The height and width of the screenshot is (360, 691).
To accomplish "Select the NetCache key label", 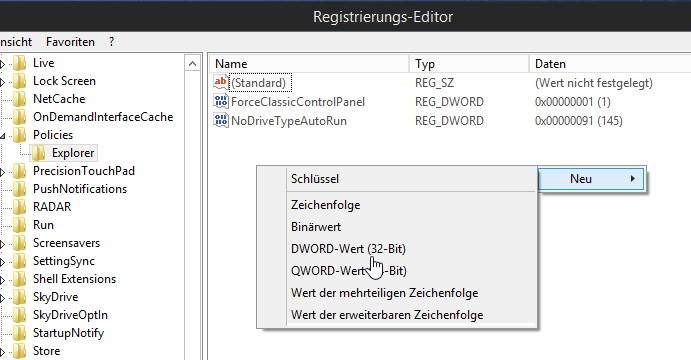I will pyautogui.click(x=59, y=99).
